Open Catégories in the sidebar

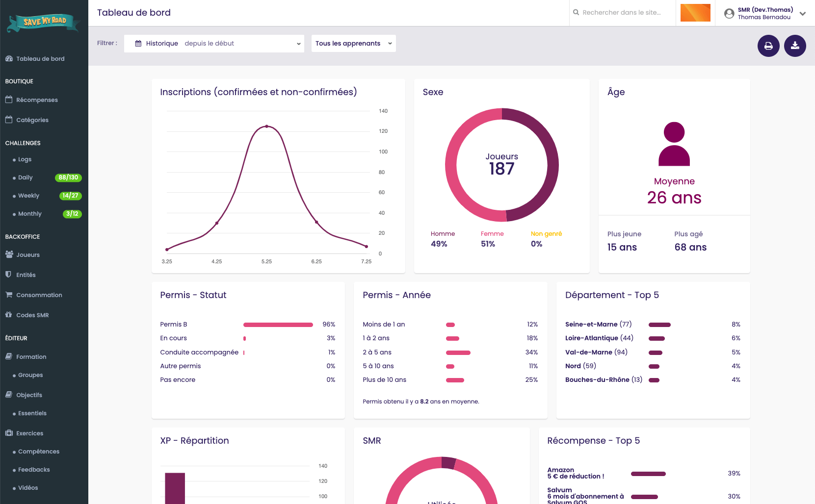point(32,120)
